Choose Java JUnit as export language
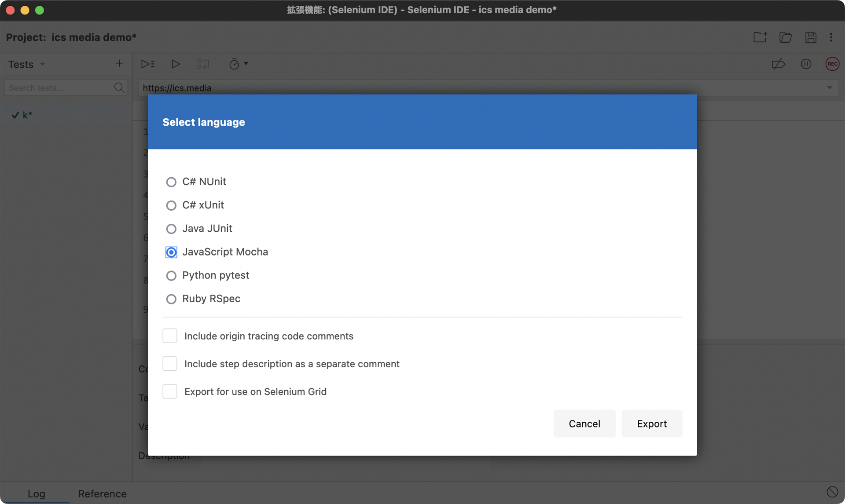The width and height of the screenshot is (845, 504). coord(171,229)
